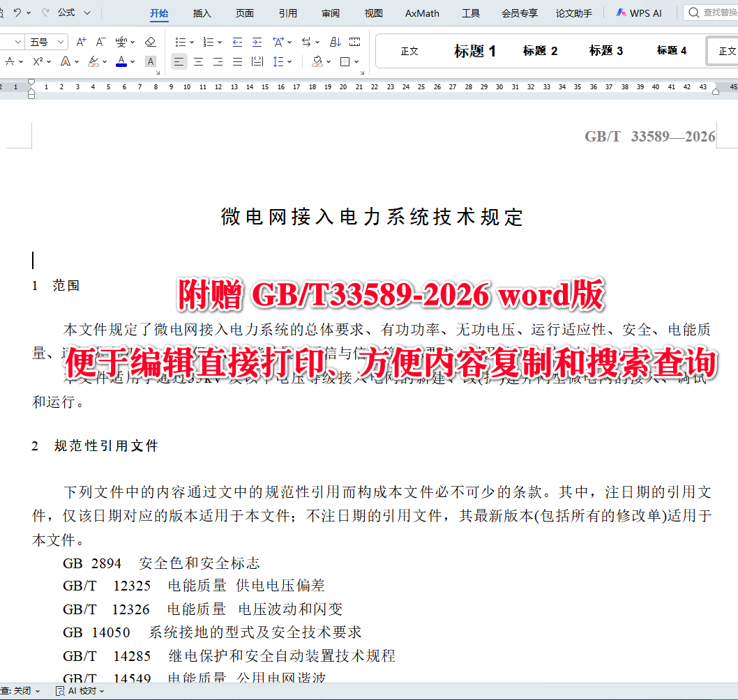738x700 pixels.
Task: Apply bulleted list icon
Action: [x=180, y=43]
